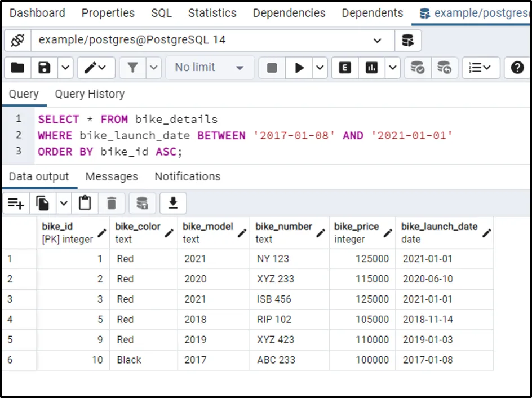Click the Paste rows clipboard icon
The image size is (532, 398).
(85, 203)
